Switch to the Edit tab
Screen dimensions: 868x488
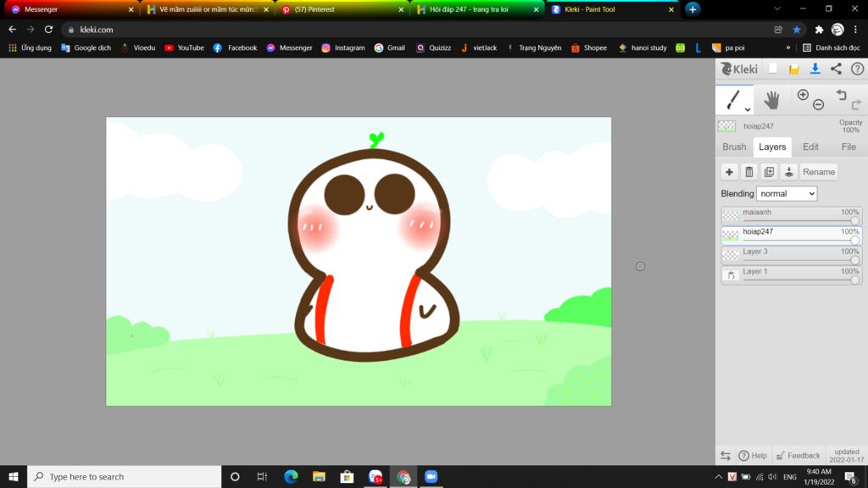[810, 147]
